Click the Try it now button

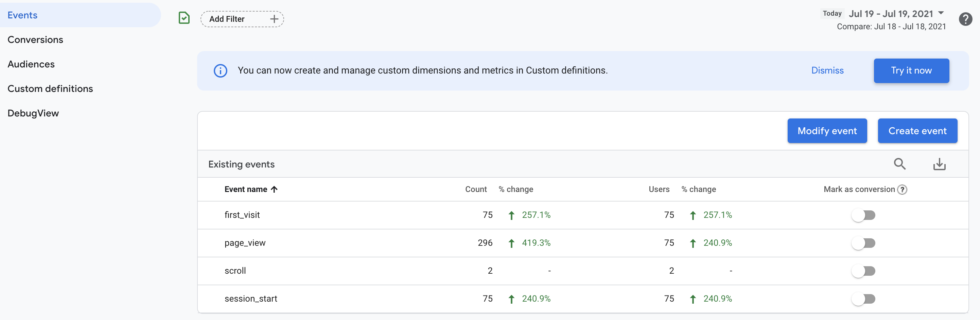click(x=911, y=70)
